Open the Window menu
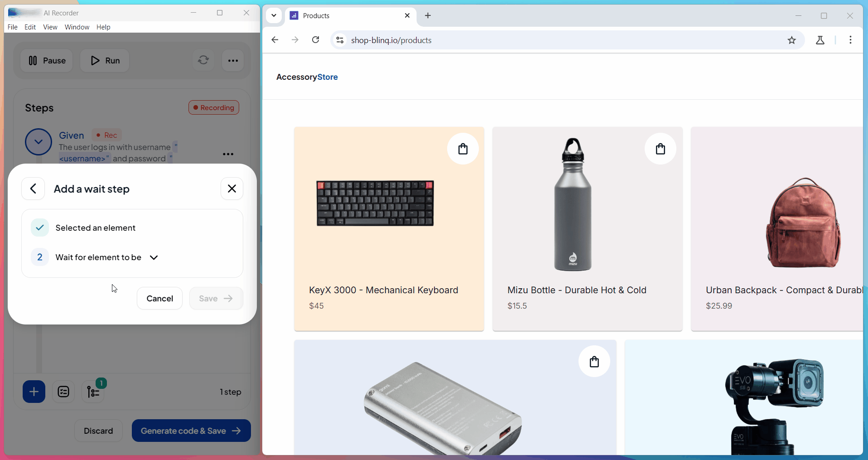This screenshot has width=868, height=460. click(77, 27)
